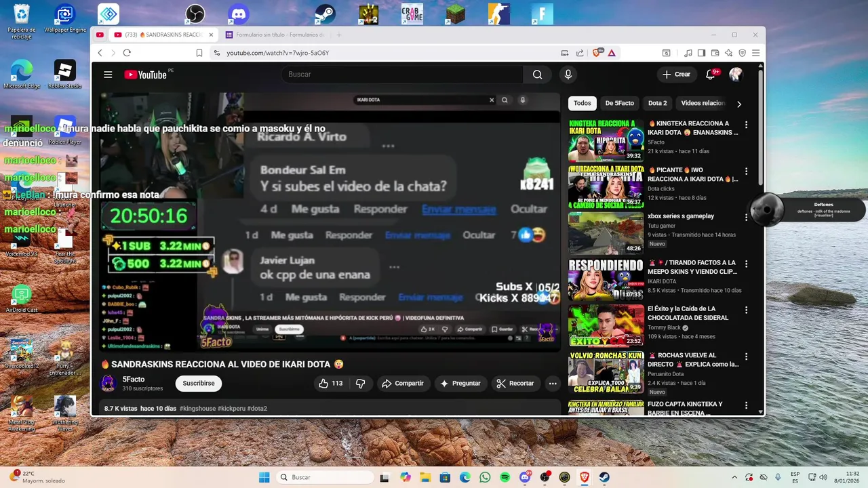Open the YouTube hamburger guide menu
Viewport: 868px width, 488px height.
[108, 75]
